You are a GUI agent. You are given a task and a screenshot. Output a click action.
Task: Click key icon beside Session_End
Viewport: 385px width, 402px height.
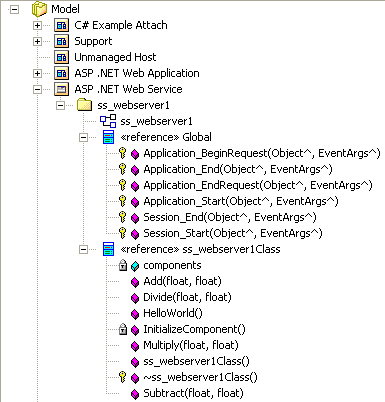(x=123, y=217)
